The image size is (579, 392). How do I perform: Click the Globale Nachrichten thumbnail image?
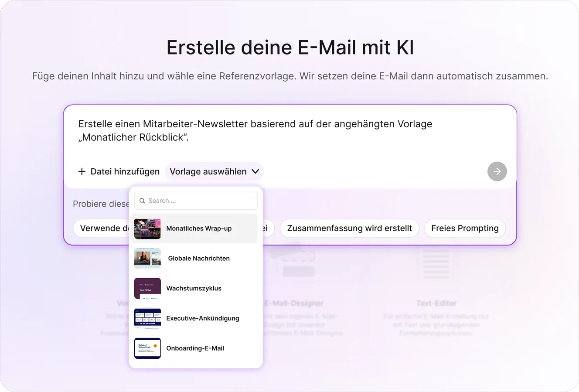coord(147,259)
